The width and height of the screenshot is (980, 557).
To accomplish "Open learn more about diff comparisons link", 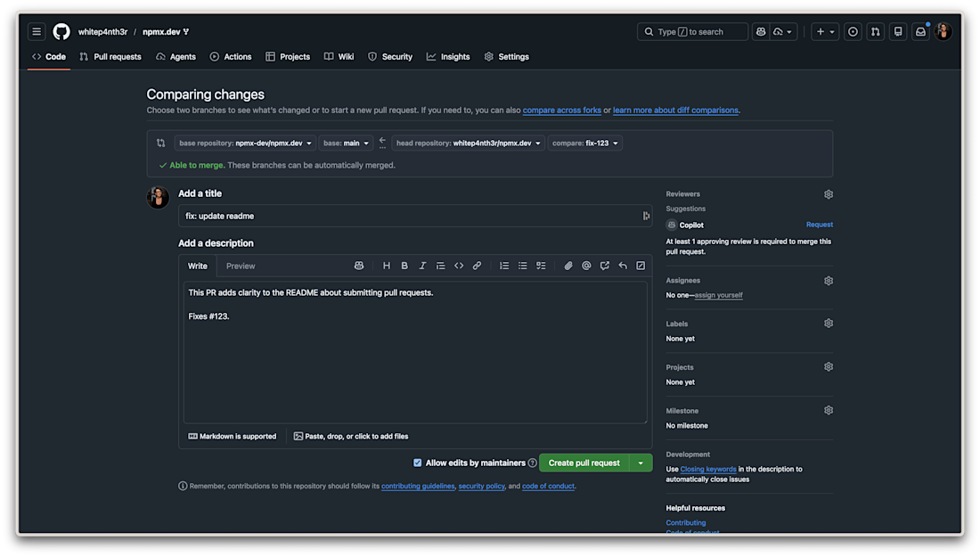I will (x=675, y=110).
